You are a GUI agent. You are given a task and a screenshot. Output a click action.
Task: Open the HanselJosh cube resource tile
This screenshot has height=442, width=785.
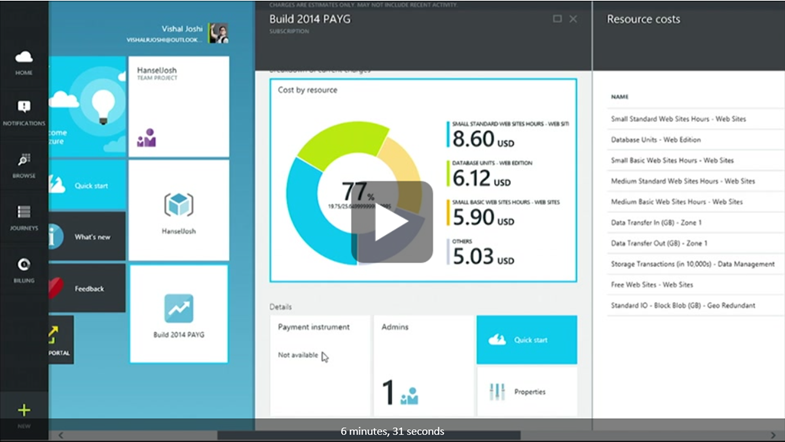pyautogui.click(x=179, y=210)
